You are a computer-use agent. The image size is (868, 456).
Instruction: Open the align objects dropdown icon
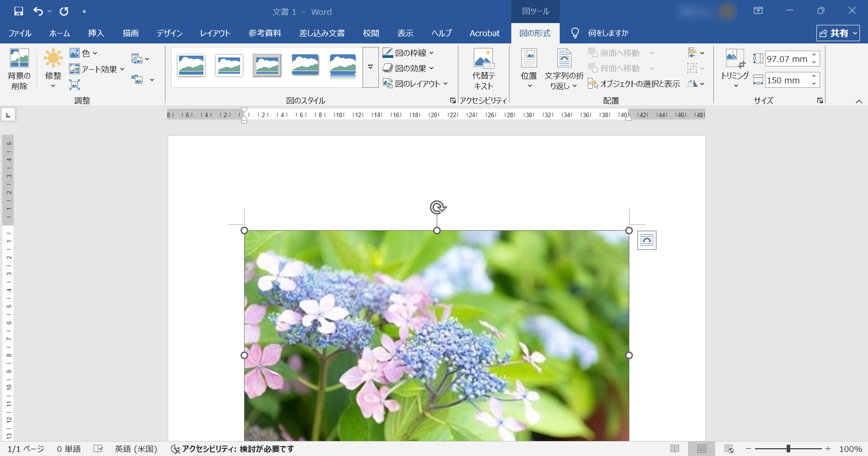pyautogui.click(x=696, y=53)
